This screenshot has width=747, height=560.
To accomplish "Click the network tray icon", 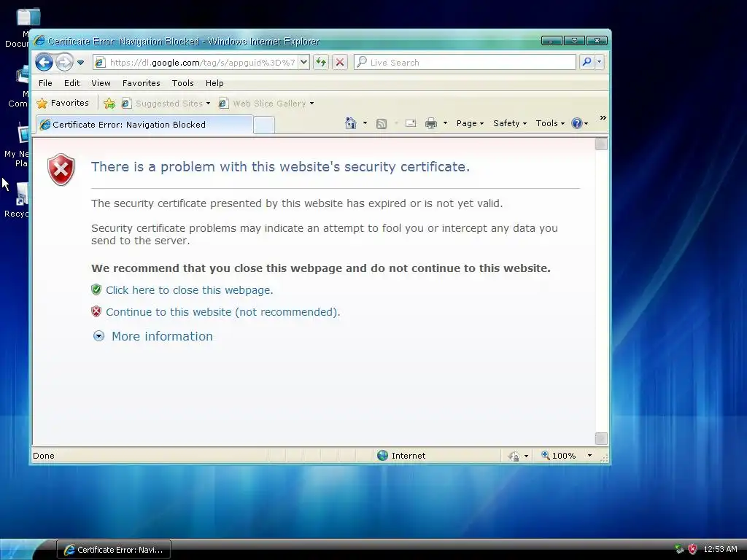I will click(679, 549).
